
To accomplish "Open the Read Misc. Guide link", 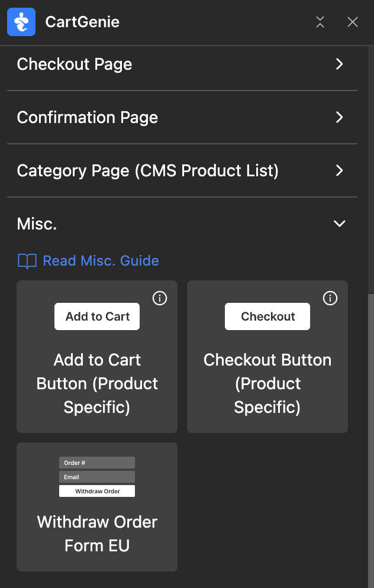I will pos(101,261).
